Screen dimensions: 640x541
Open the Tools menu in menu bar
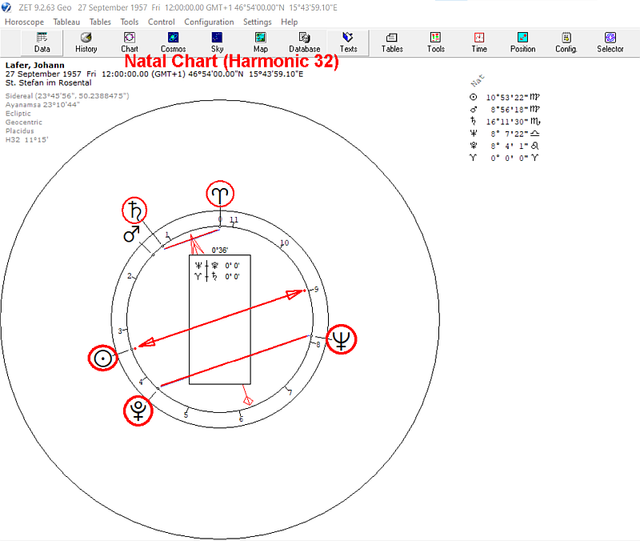pos(129,22)
